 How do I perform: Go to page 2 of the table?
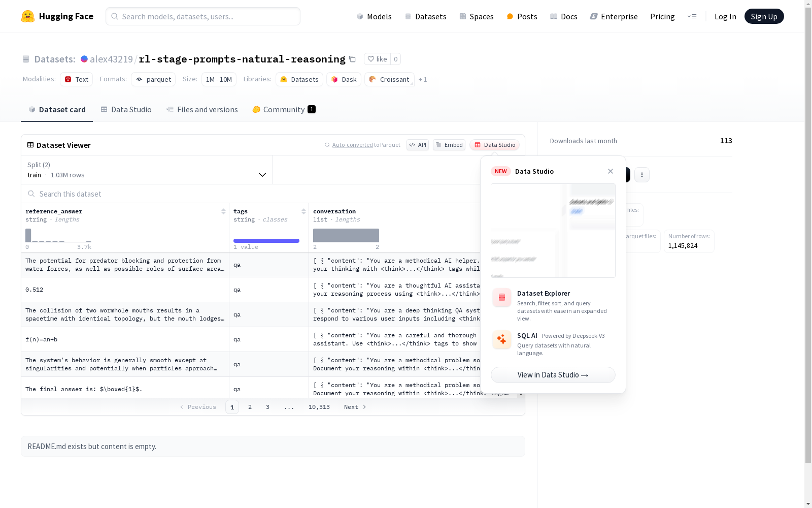tap(250, 407)
